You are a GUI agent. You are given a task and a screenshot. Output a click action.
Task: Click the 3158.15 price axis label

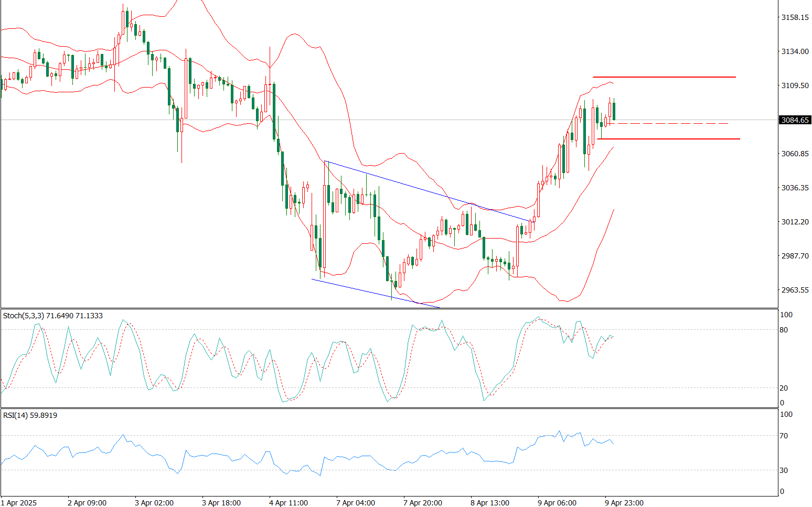coord(795,17)
